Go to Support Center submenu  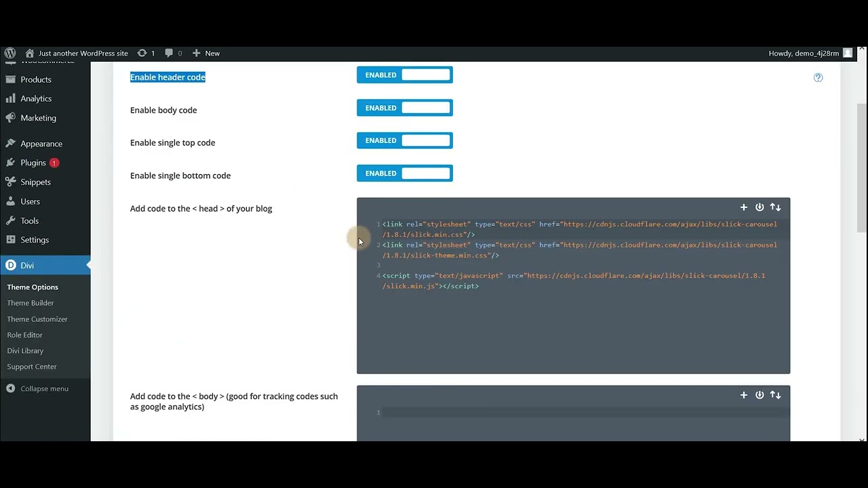(x=32, y=367)
